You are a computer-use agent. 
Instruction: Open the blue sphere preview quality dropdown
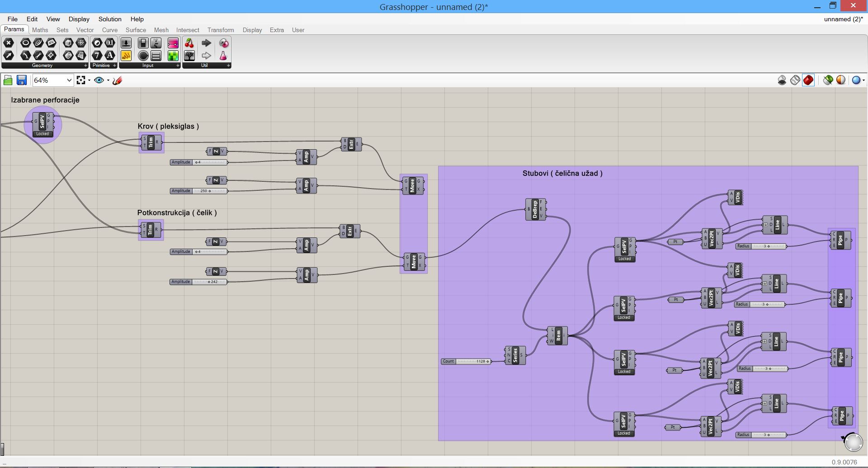(x=858, y=80)
